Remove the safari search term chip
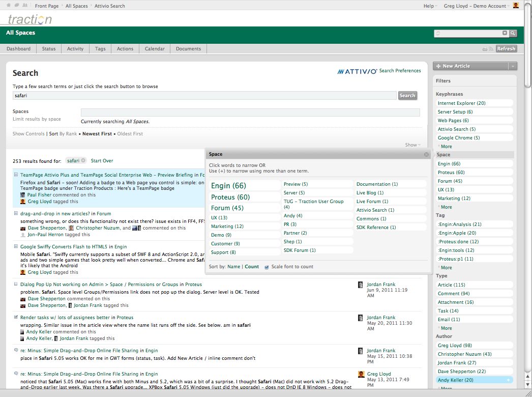This screenshot has height=397, width=532. click(x=83, y=161)
